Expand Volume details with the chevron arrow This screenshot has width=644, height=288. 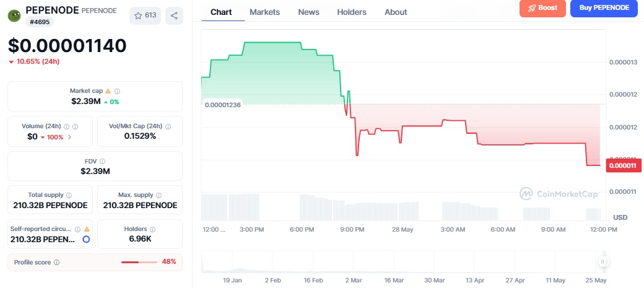click(69, 137)
